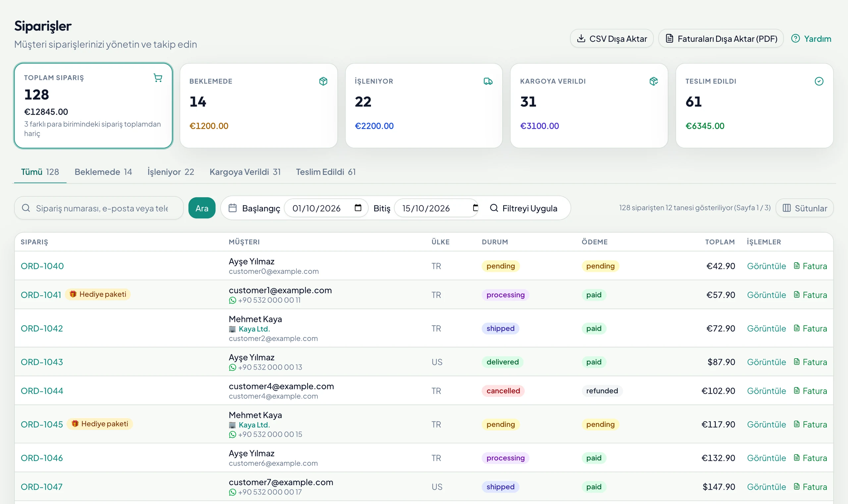The height and width of the screenshot is (504, 848).
Task: Export orders with CSV Dışa Aktar button
Action: click(611, 39)
